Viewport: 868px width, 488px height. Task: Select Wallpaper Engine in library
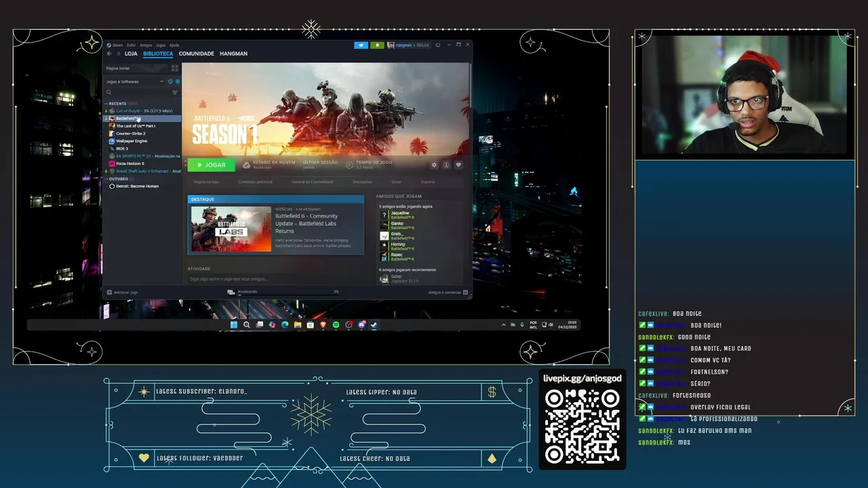tap(142, 141)
